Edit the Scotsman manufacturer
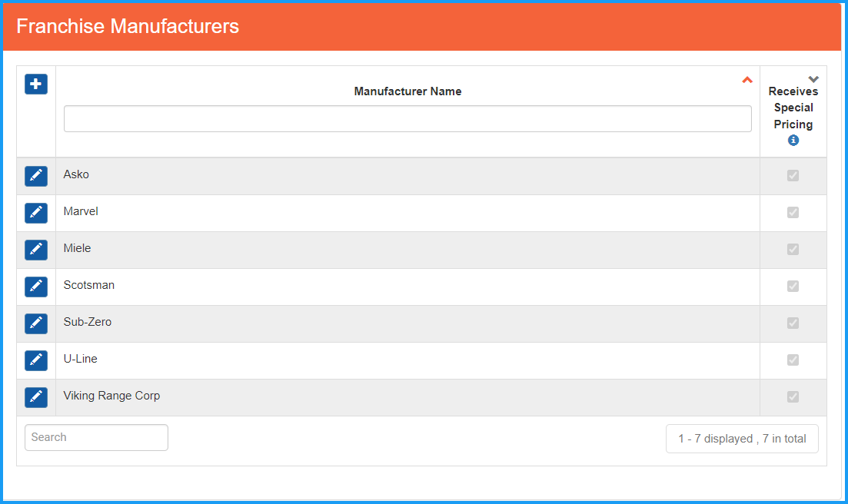 [36, 287]
